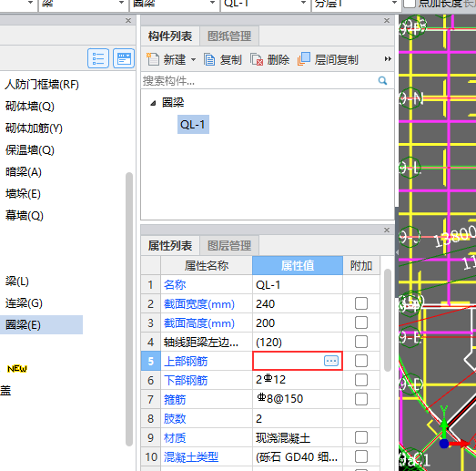476x471 pixels.
Task: Open the 圈梁 type dropdown
Action: 212,3
